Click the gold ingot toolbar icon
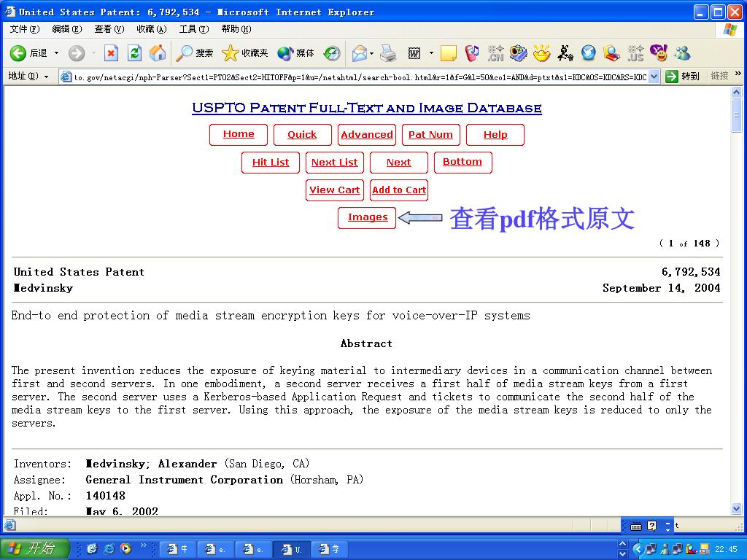 (542, 52)
